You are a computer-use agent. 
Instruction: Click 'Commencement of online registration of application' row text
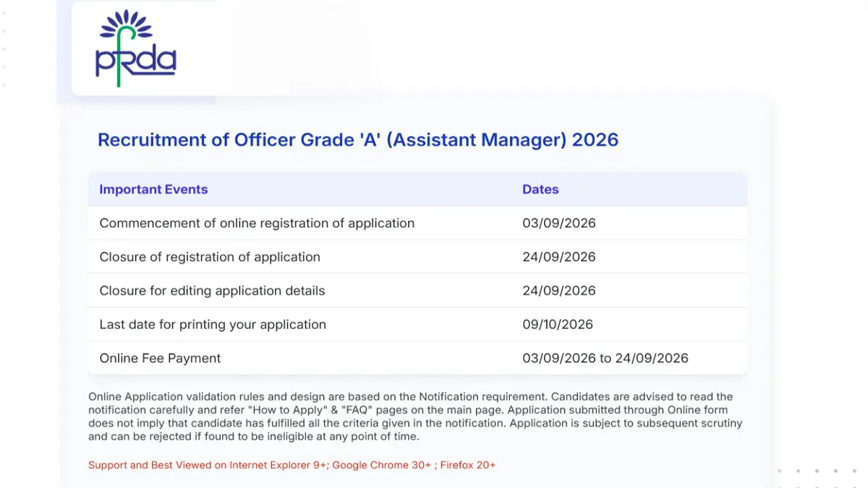(x=257, y=223)
